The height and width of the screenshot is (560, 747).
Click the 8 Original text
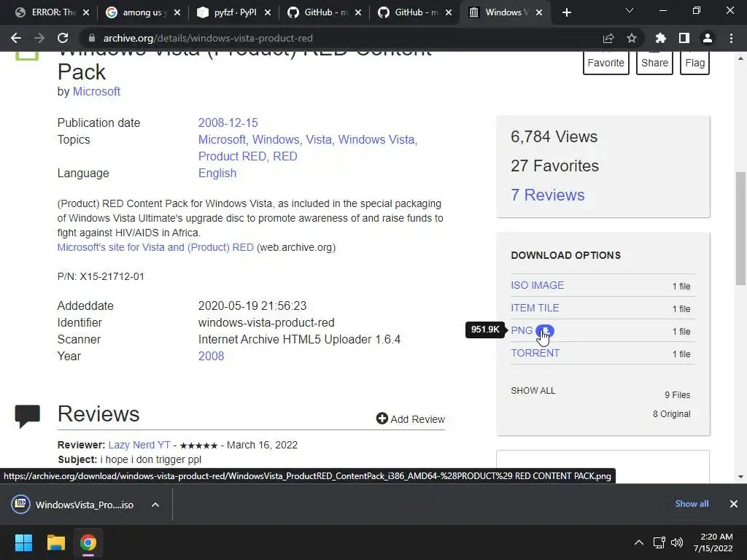point(671,414)
